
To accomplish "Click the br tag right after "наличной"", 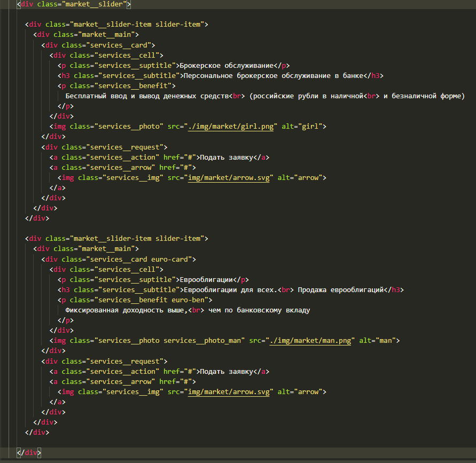I will coord(372,96).
